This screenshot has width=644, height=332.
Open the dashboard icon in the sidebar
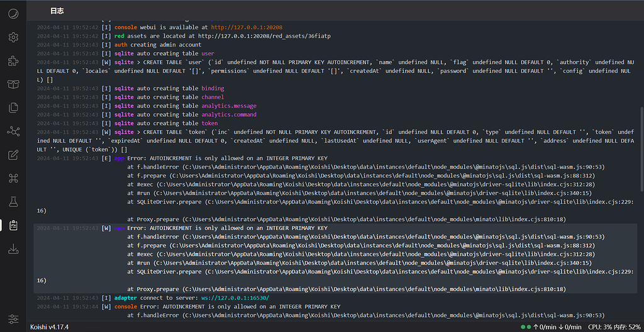[14, 14]
